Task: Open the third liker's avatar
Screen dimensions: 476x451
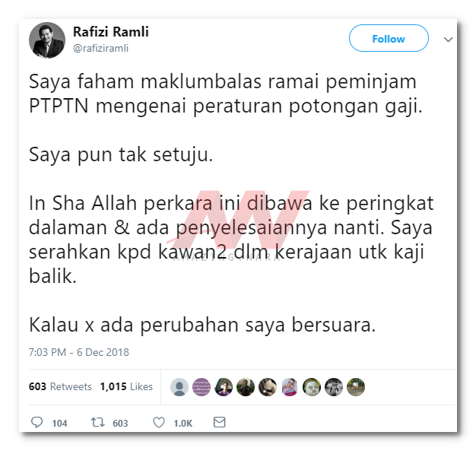Action: point(224,387)
